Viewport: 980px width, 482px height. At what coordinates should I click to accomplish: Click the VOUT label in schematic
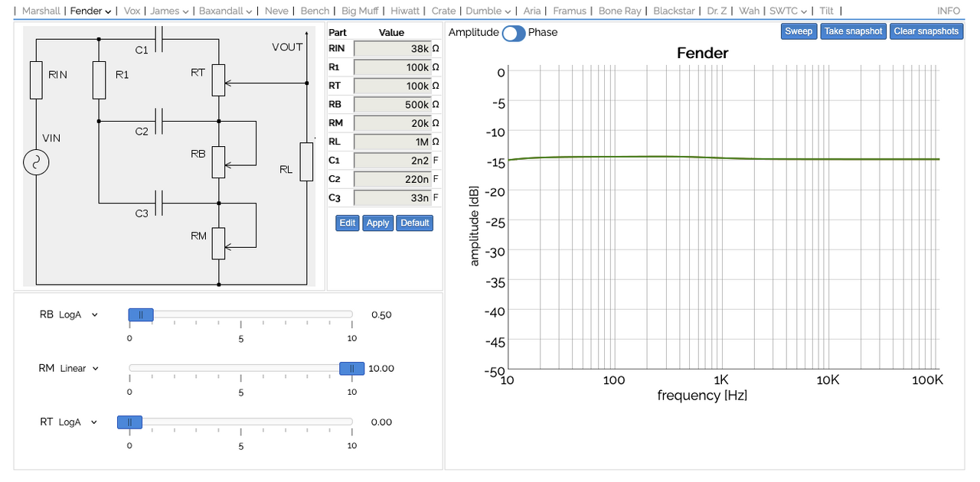coord(287,47)
